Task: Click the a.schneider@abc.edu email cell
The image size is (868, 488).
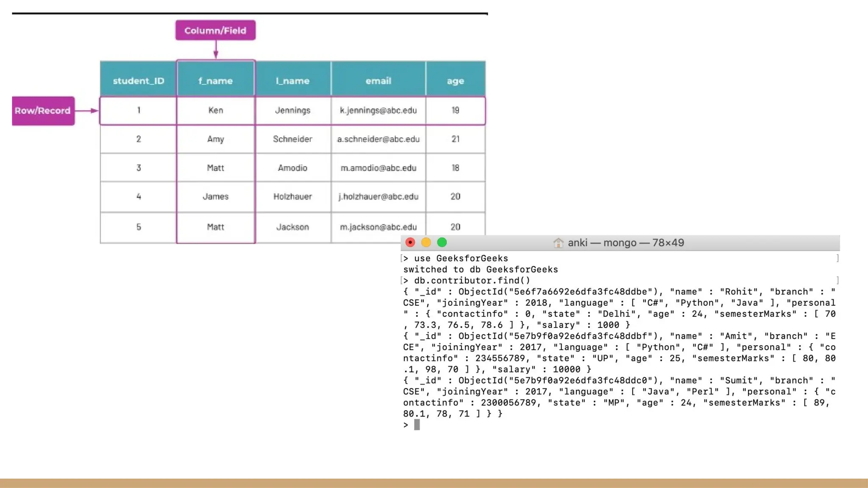Action: coord(378,139)
